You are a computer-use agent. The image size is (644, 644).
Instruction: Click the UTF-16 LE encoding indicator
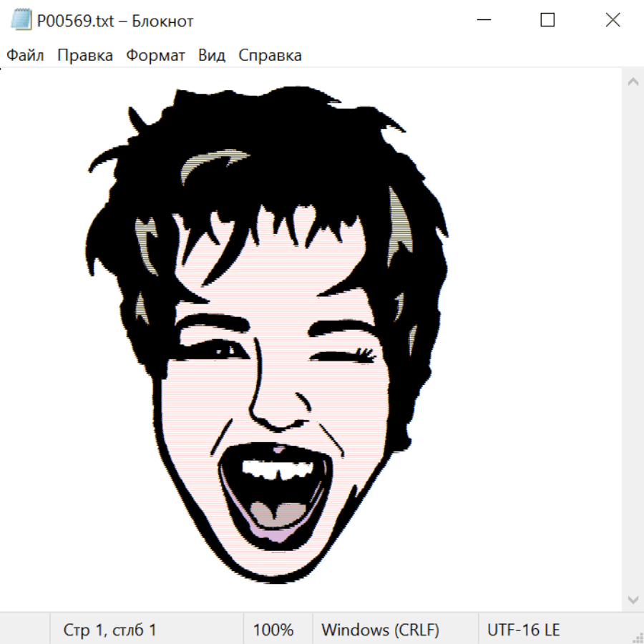tap(524, 630)
